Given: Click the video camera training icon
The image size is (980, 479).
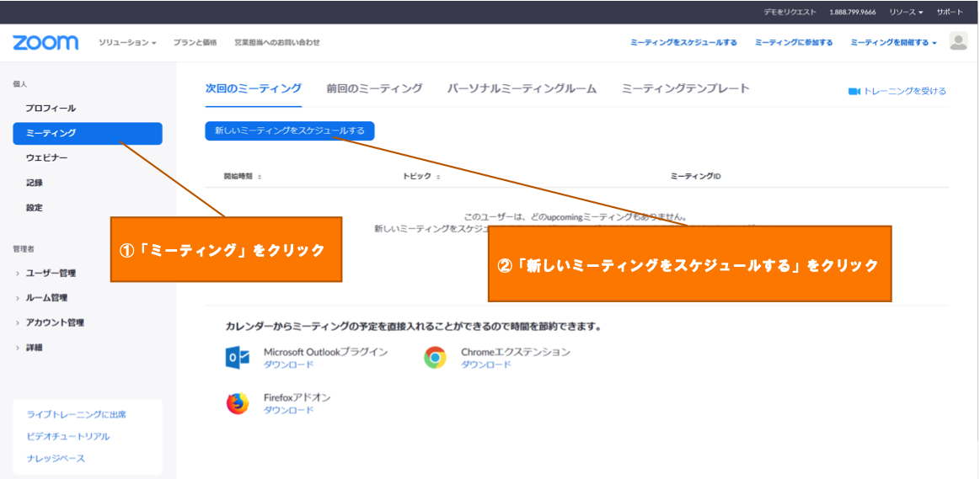Looking at the screenshot, I should click(854, 91).
